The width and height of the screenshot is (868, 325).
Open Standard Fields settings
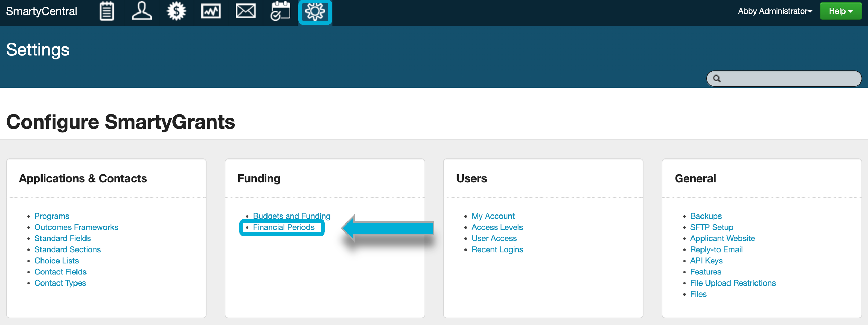pos(63,238)
